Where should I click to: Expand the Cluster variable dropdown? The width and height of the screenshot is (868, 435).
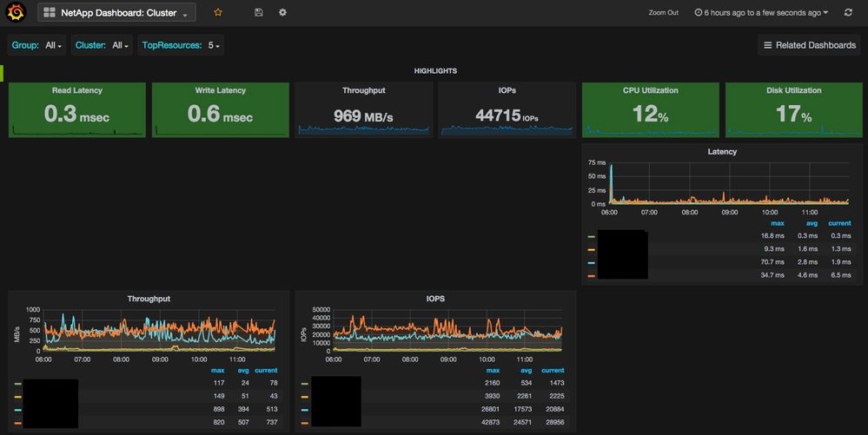(x=120, y=45)
